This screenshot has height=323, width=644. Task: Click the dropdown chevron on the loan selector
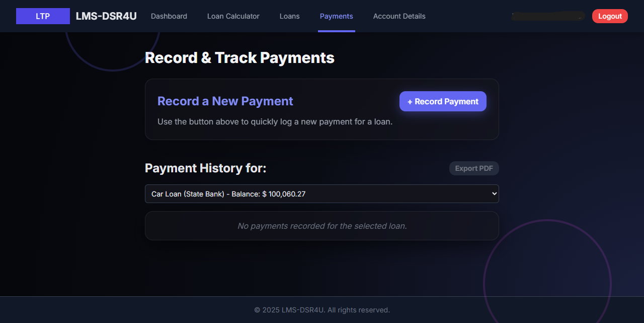coord(492,193)
